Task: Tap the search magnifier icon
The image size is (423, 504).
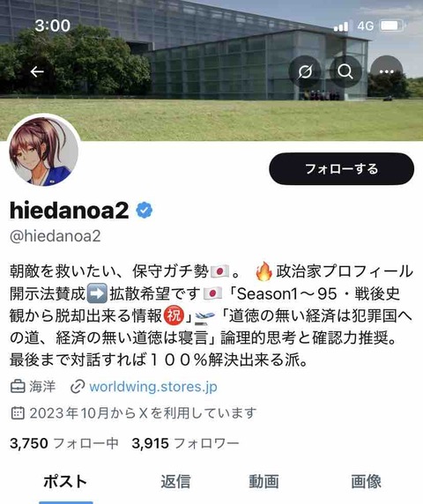Action: (345, 71)
